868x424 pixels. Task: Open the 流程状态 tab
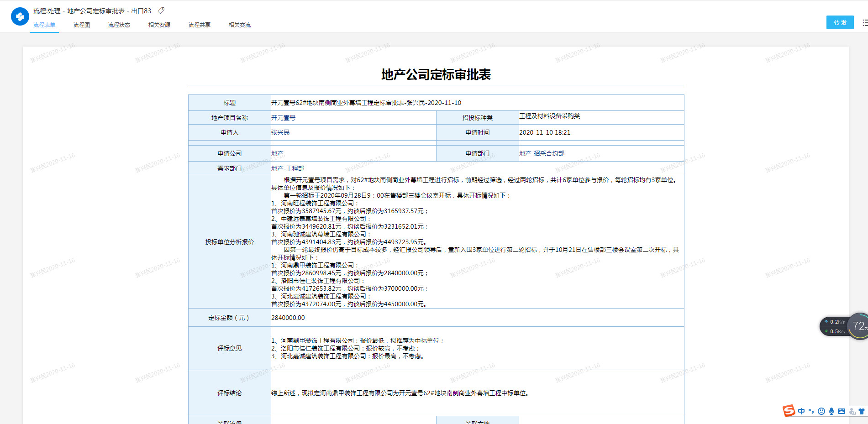coord(119,25)
